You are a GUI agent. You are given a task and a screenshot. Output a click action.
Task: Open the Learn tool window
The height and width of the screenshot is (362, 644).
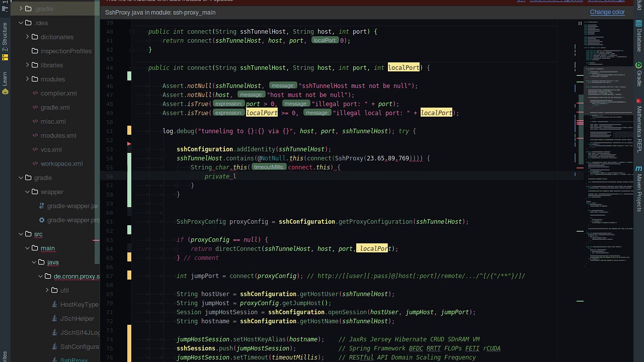5,83
